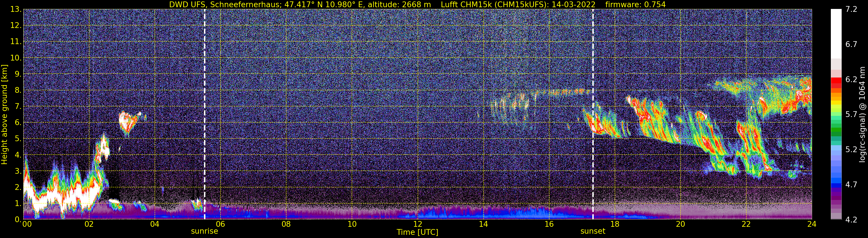
Task: Click the '16' time tick label
Action: (x=549, y=224)
